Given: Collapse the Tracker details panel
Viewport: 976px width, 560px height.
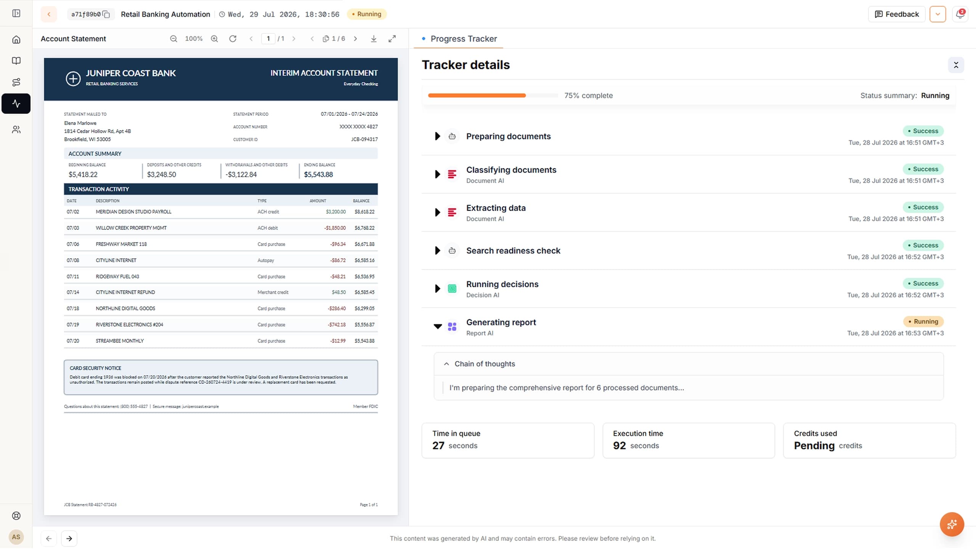Looking at the screenshot, I should pos(956,65).
